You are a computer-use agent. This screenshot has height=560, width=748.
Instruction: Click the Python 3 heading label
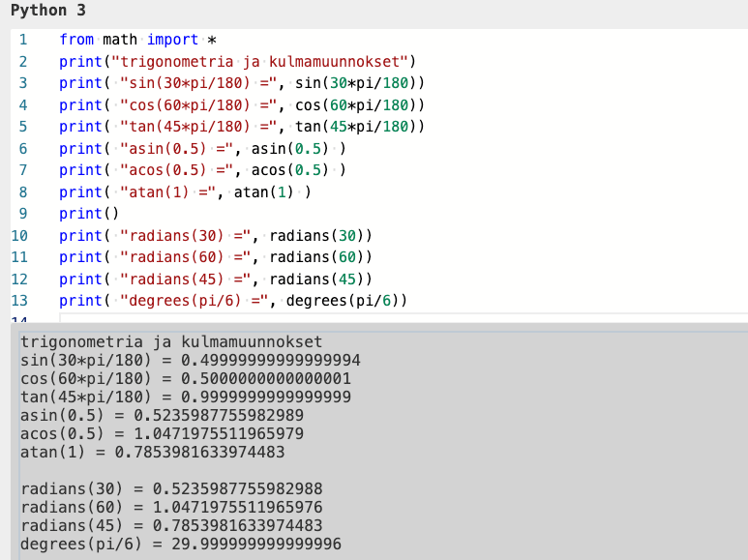tap(47, 11)
